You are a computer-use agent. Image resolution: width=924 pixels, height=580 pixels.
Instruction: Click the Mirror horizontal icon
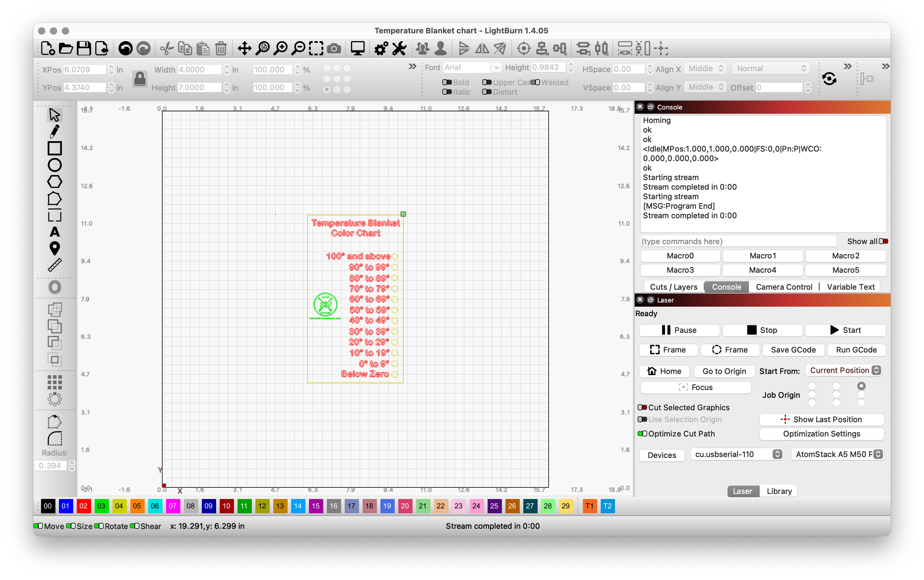pyautogui.click(x=482, y=49)
